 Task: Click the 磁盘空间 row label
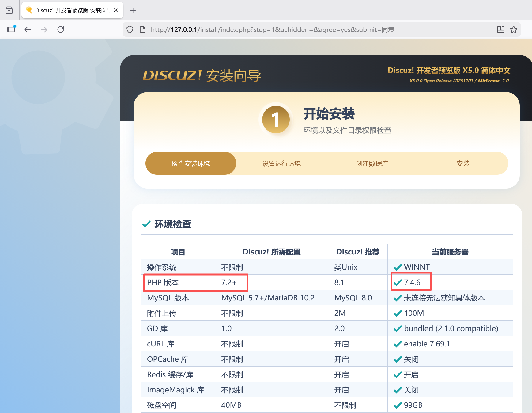[x=162, y=405]
